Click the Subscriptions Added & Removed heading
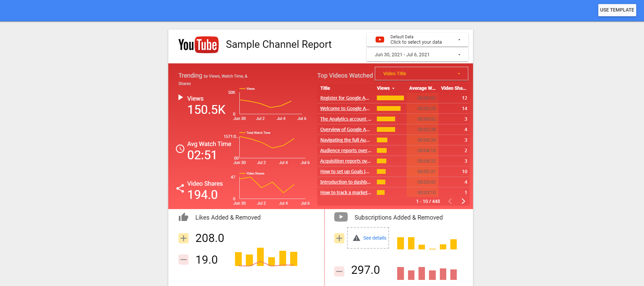Screen dimensions: 644x286 pyautogui.click(x=399, y=218)
